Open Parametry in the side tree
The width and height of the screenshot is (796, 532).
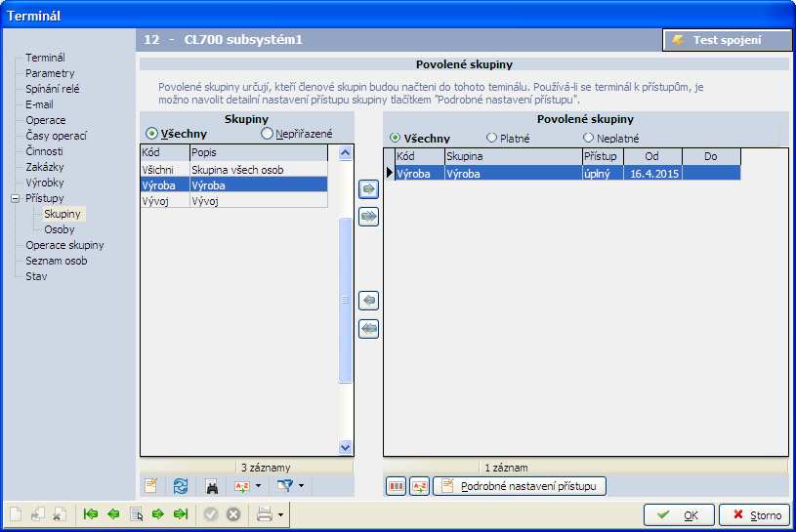[x=50, y=73]
